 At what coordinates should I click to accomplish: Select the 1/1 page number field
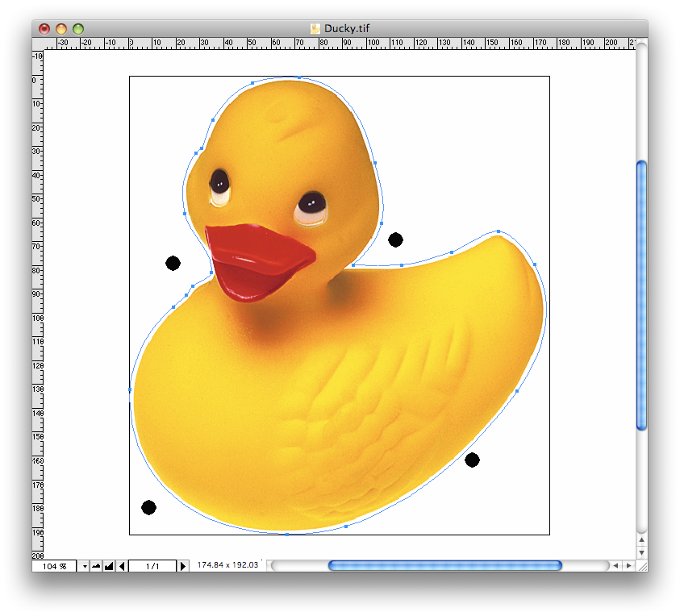coord(152,566)
